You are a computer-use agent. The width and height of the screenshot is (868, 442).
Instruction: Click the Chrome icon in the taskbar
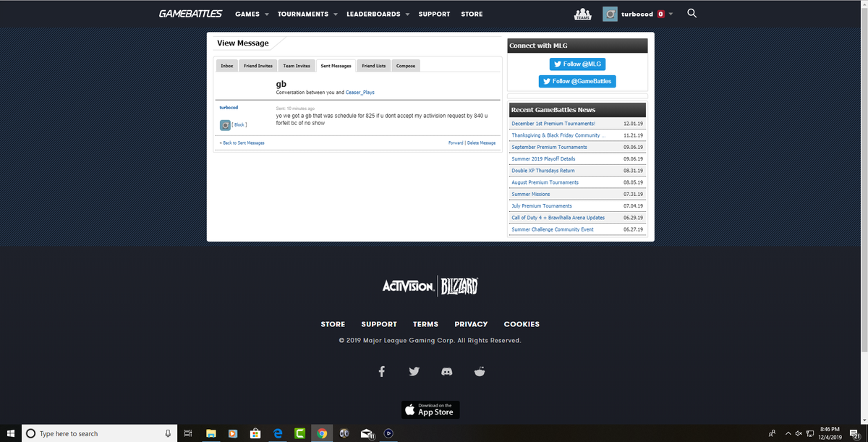(322, 433)
